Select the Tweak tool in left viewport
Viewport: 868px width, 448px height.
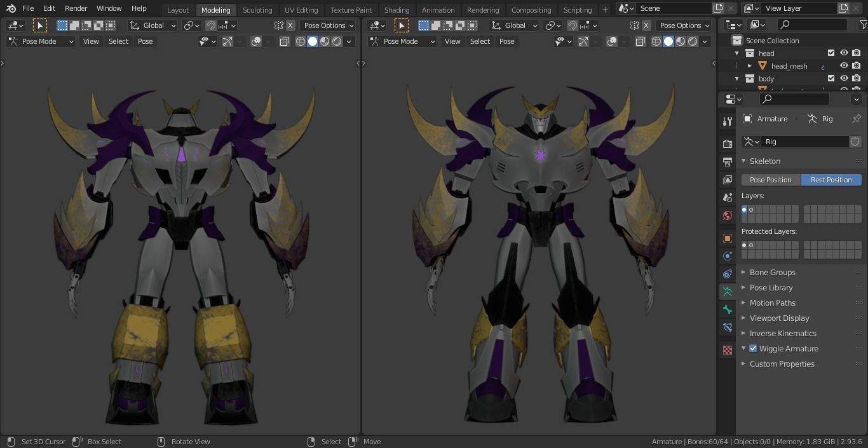tap(39, 25)
